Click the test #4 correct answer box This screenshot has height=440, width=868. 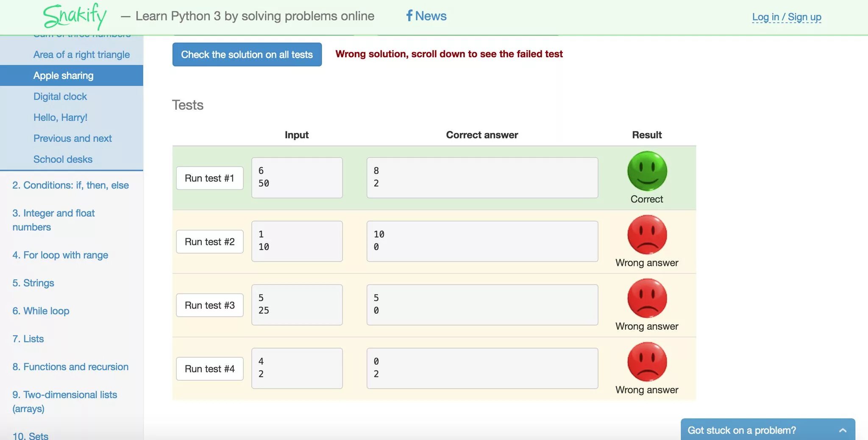tap(482, 368)
